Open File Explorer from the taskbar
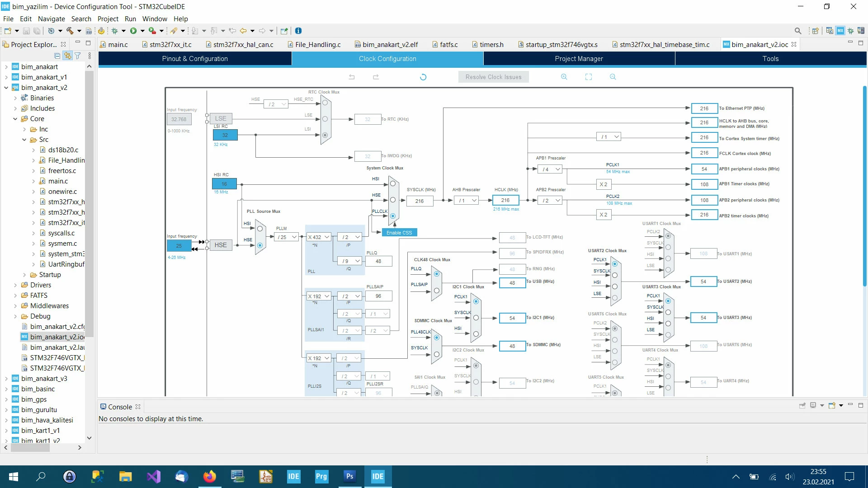868x488 pixels. (x=125, y=476)
